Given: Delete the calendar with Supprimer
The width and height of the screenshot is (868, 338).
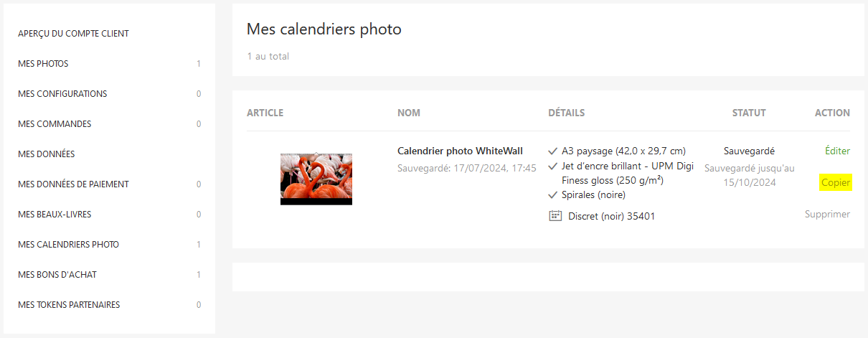Looking at the screenshot, I should 827,214.
